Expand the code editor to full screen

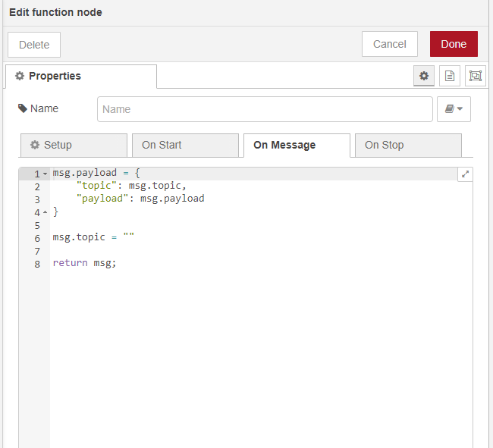[466, 174]
